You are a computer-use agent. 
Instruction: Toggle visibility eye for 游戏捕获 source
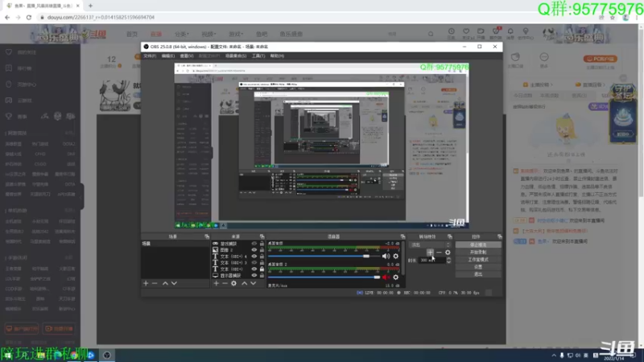point(254,244)
